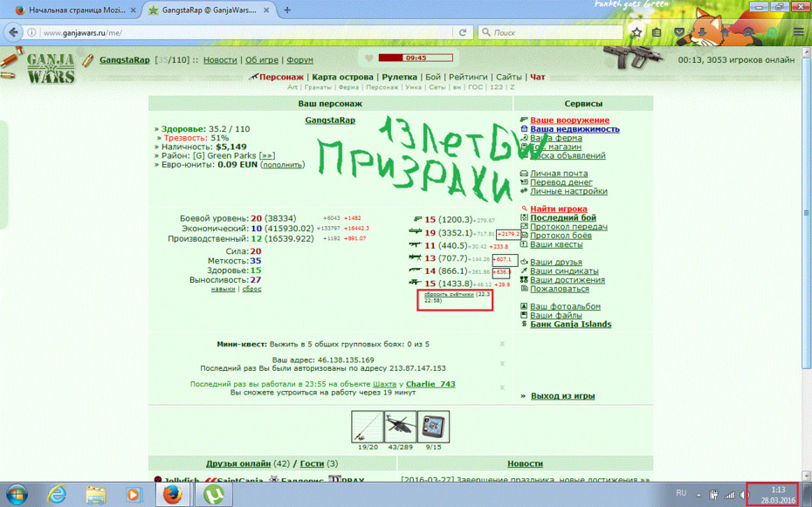
Task: Open the Форум link in header
Action: [299, 60]
